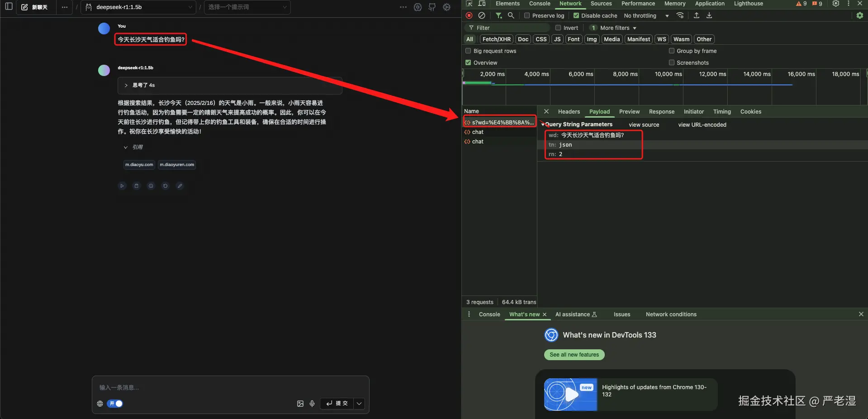Open the three-dot menu beside 新聊天

coord(65,7)
